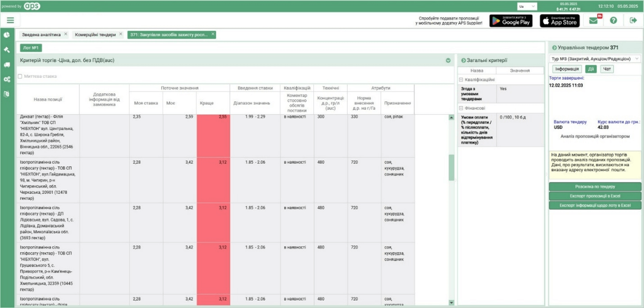
Task: Collapse the Фінансові criteria group
Action: (x=461, y=108)
